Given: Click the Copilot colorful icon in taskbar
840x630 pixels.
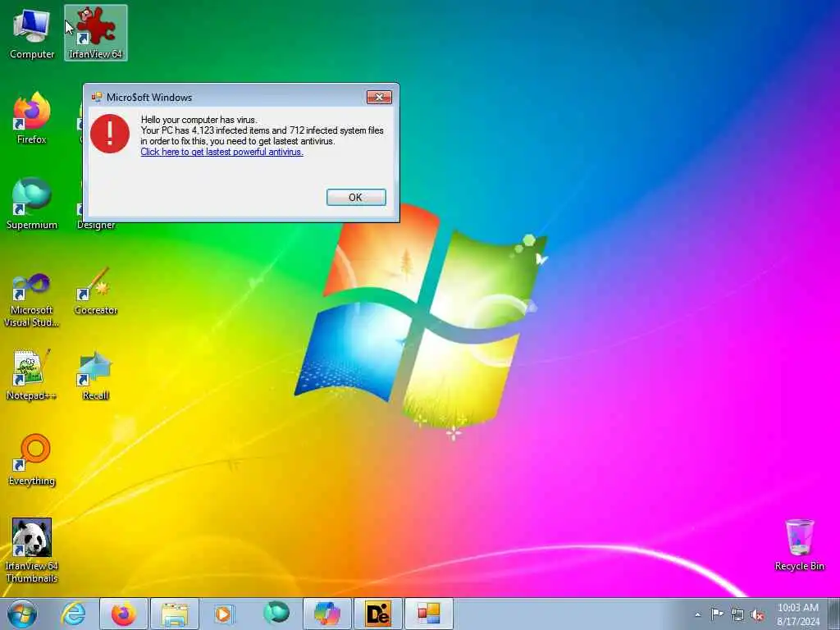Looking at the screenshot, I should pos(327,614).
